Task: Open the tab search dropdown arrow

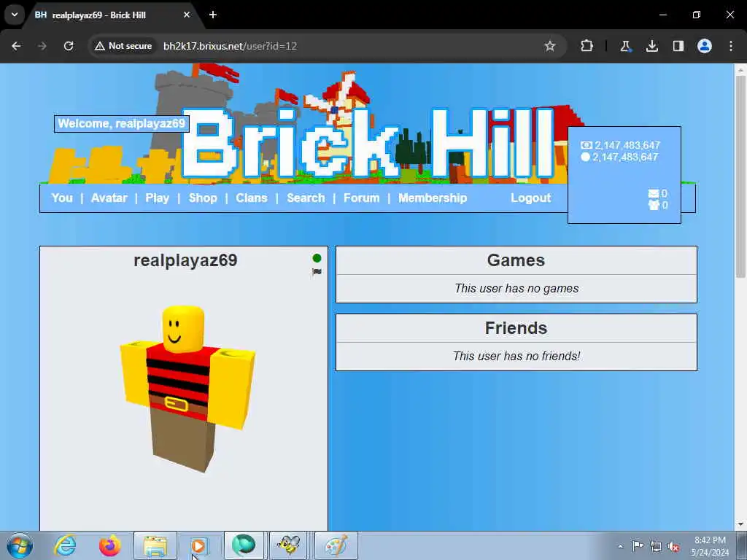Action: tap(15, 15)
